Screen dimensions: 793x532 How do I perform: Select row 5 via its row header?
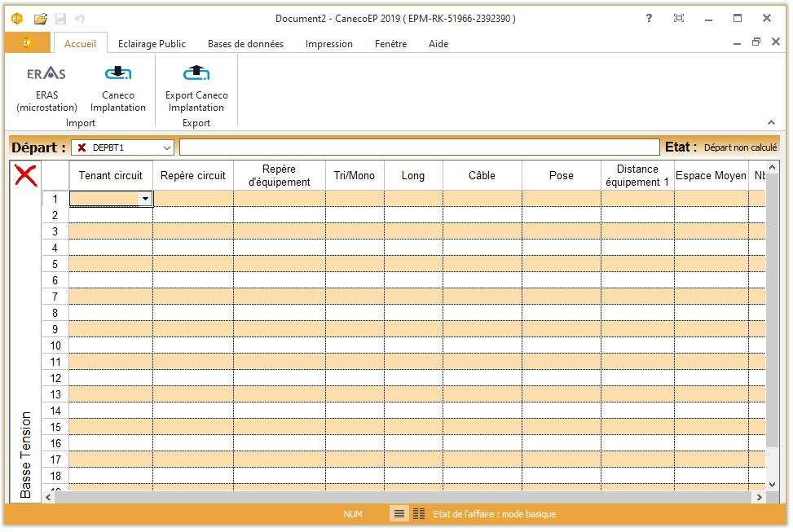(55, 264)
